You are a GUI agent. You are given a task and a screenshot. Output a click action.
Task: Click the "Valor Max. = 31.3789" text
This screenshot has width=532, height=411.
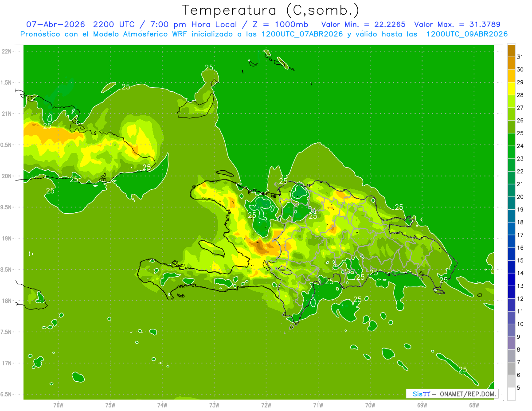click(457, 24)
